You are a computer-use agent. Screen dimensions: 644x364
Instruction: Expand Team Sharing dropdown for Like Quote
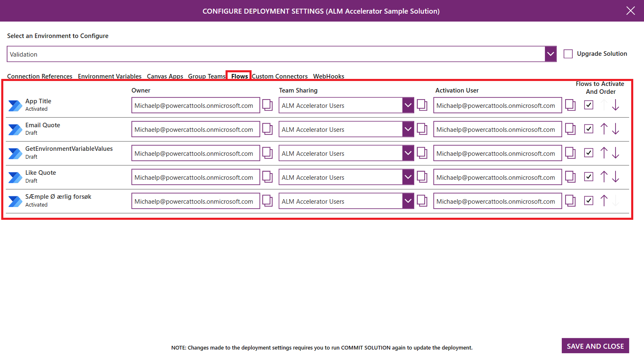point(408,177)
